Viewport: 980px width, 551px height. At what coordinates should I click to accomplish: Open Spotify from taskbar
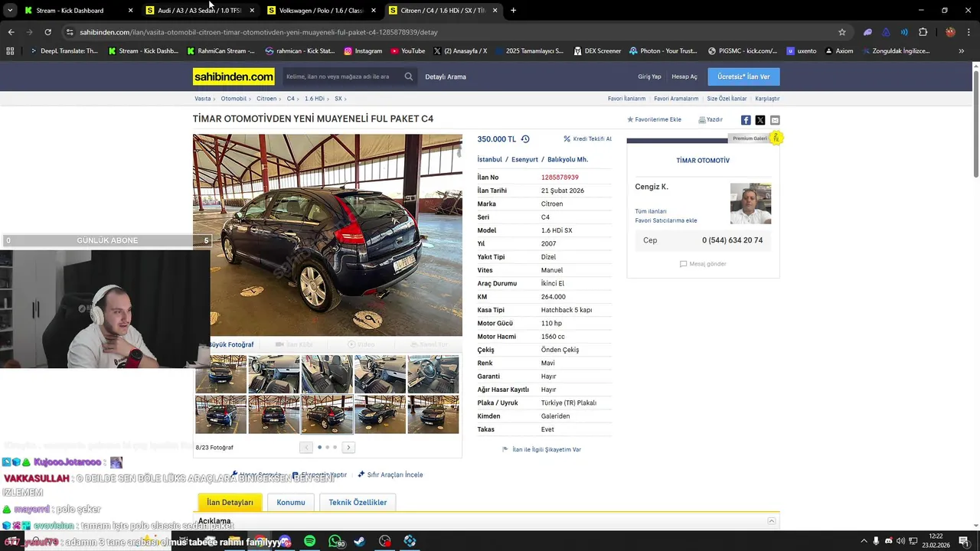[309, 541]
